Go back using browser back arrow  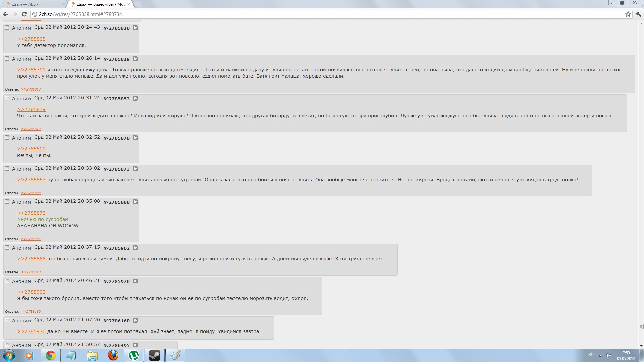coord(5,14)
